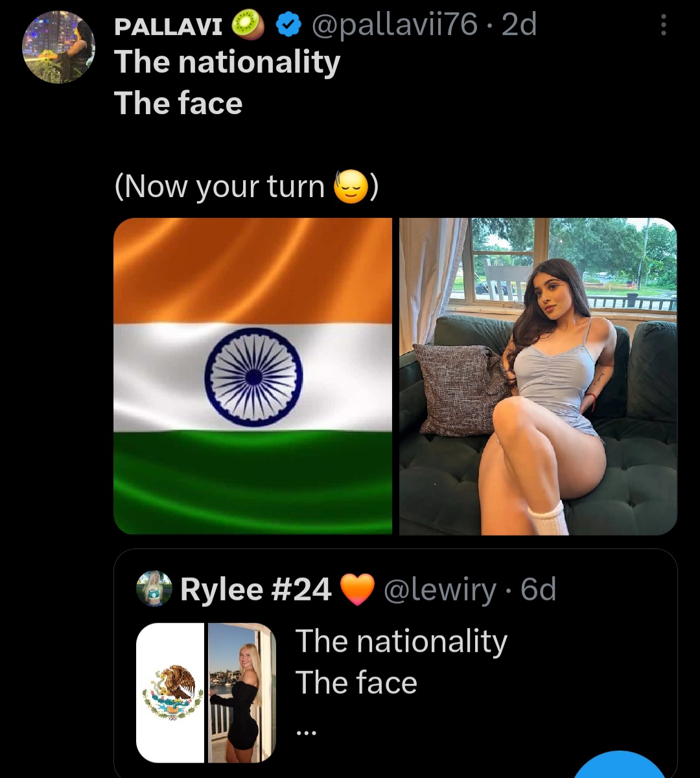Expand the truncated quoted tweet ellipsis

[306, 733]
